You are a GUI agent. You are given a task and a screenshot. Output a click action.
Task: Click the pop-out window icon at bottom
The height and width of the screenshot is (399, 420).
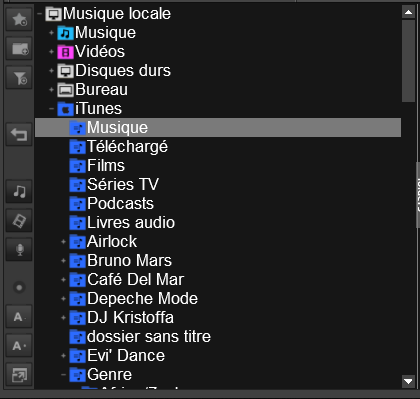pos(19,375)
